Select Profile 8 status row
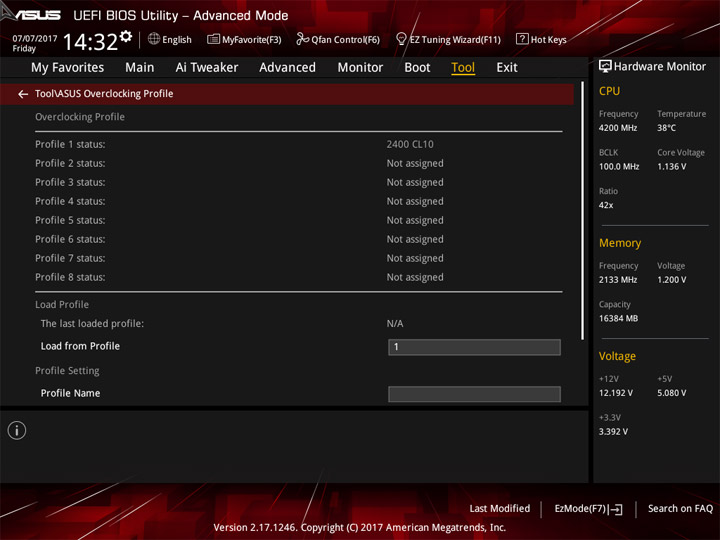The width and height of the screenshot is (720, 540). point(298,277)
